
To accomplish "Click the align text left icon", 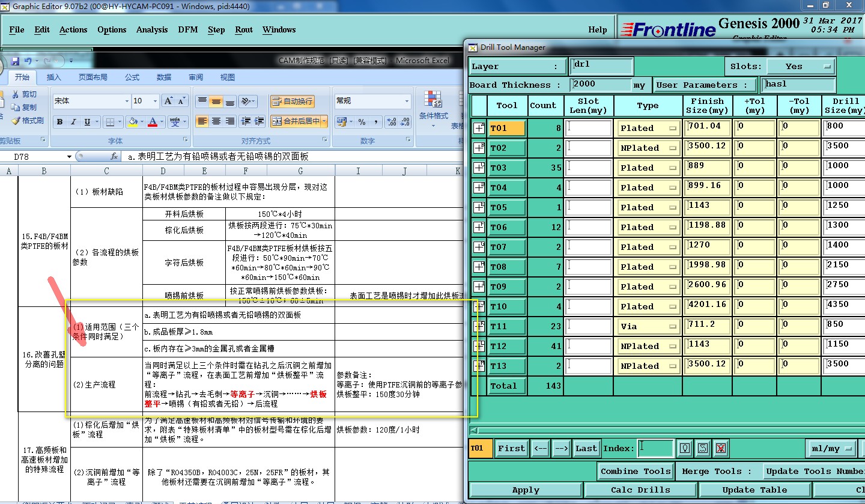I will click(202, 121).
